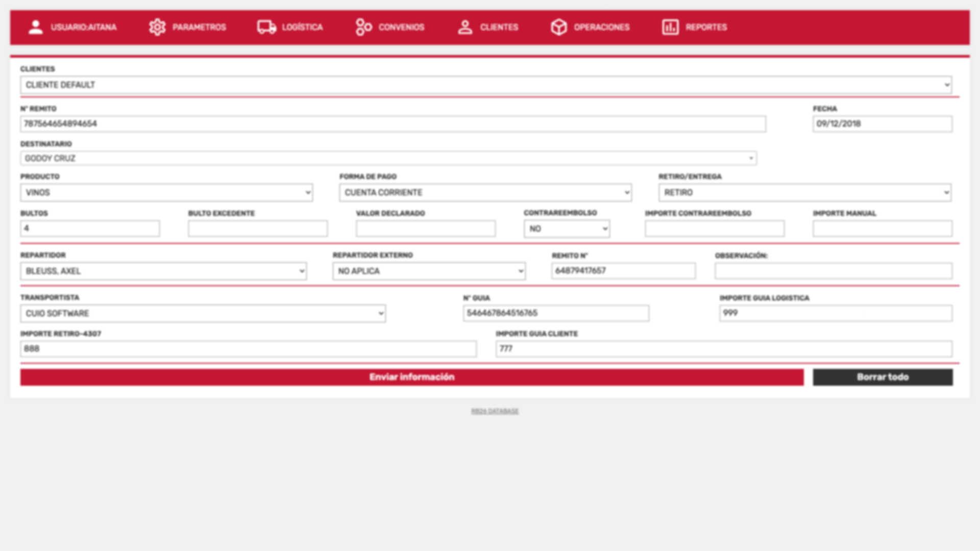Click the database link in the footer
Screen dimensions: 980x551
(x=495, y=411)
